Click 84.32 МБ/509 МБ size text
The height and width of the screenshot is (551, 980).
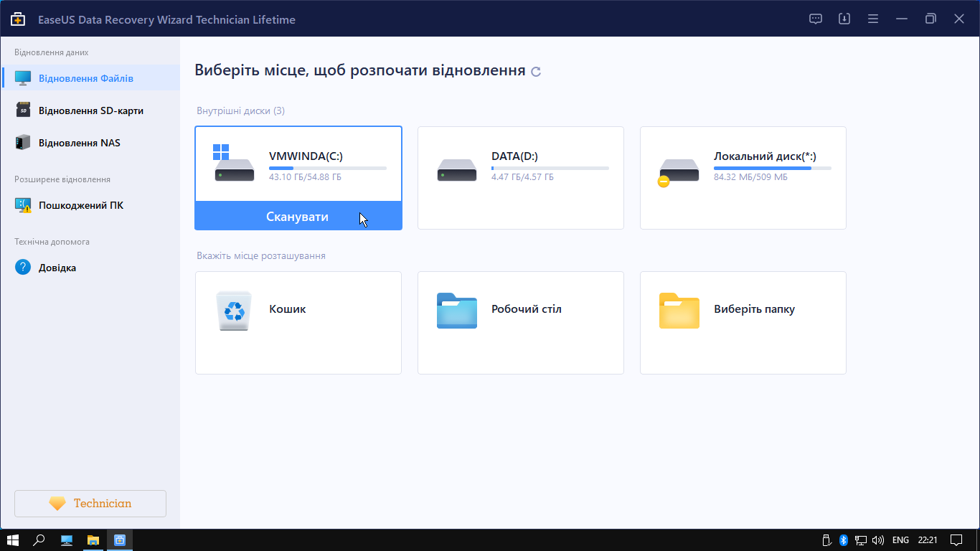[750, 176]
